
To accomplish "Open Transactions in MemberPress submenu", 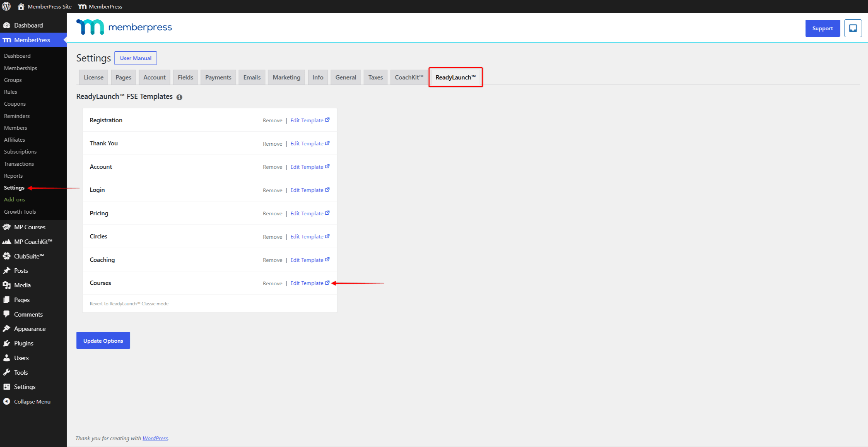I will 19,164.
